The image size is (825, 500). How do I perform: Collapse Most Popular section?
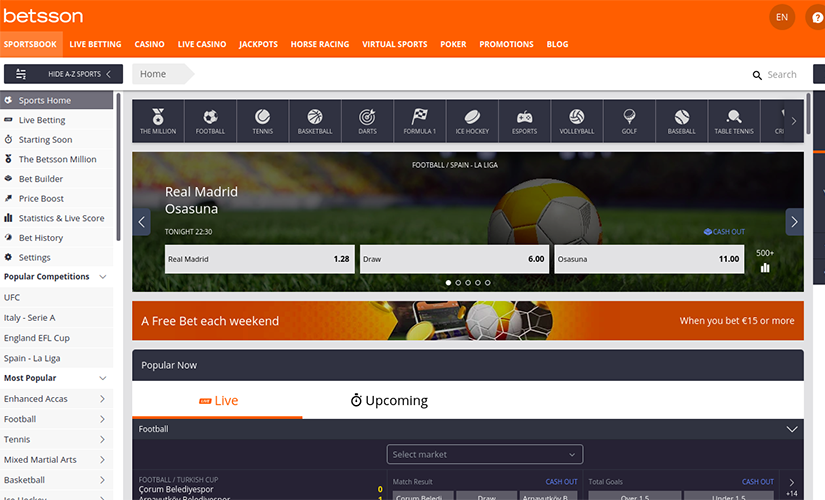point(103,378)
